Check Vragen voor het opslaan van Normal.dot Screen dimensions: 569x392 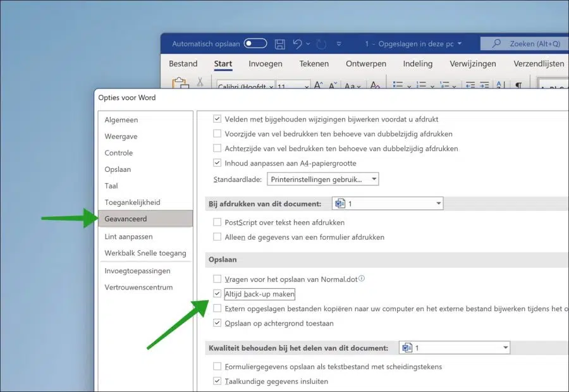coord(217,279)
